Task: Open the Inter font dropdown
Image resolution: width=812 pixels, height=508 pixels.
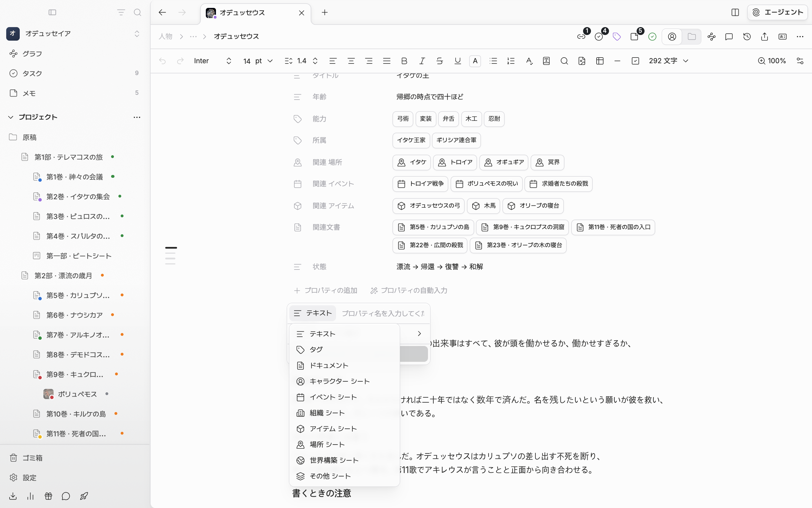Action: tap(213, 61)
